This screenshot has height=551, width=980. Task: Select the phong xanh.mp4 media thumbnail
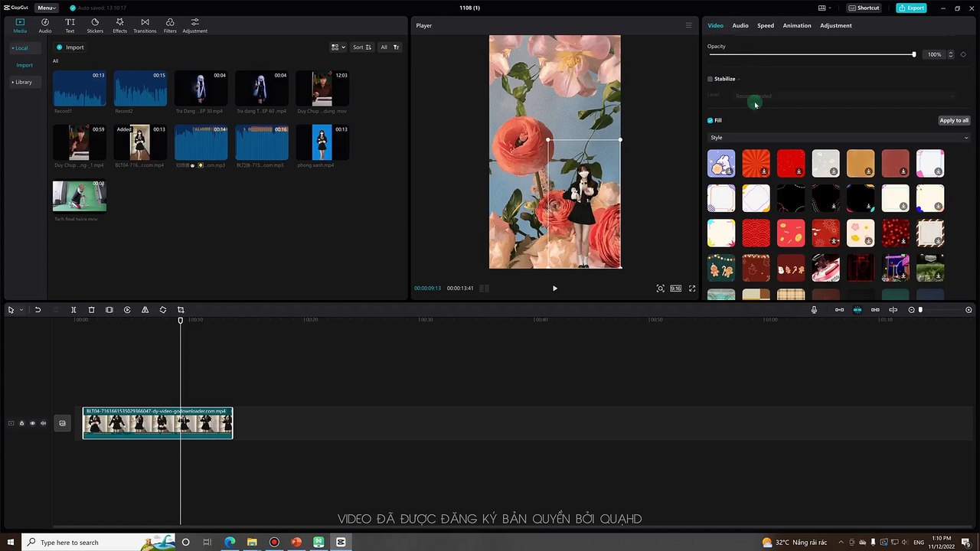322,142
